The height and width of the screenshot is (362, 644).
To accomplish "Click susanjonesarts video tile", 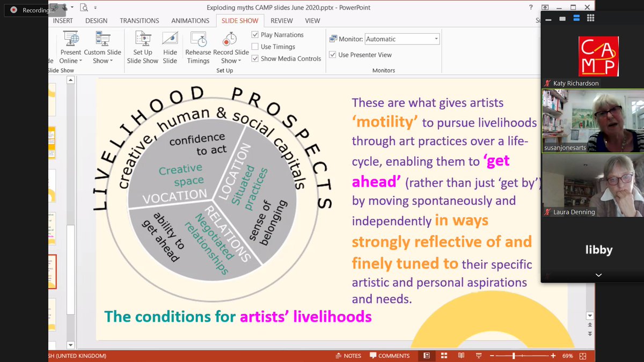I will tap(591, 121).
